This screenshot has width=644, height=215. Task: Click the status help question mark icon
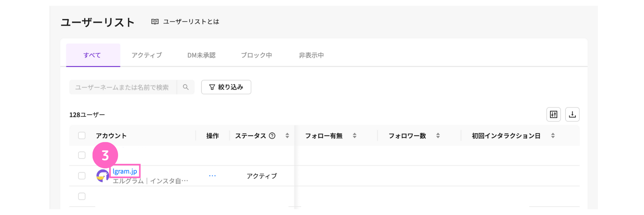(272, 136)
